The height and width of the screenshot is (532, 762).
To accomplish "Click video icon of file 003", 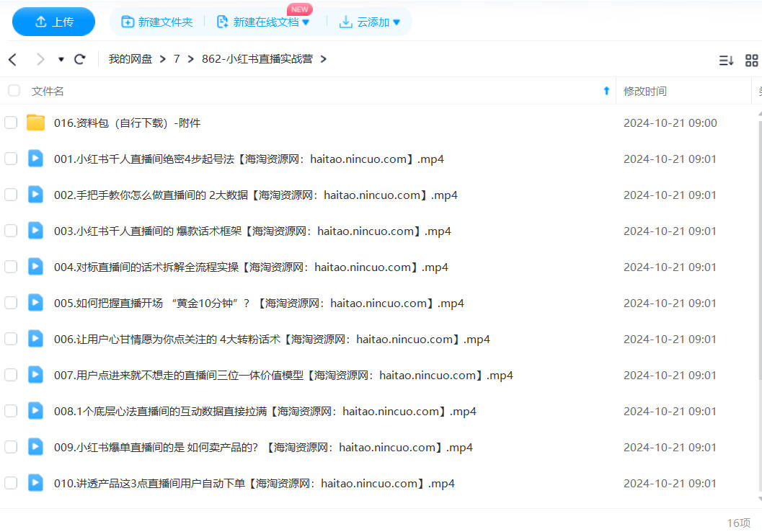I will (35, 230).
